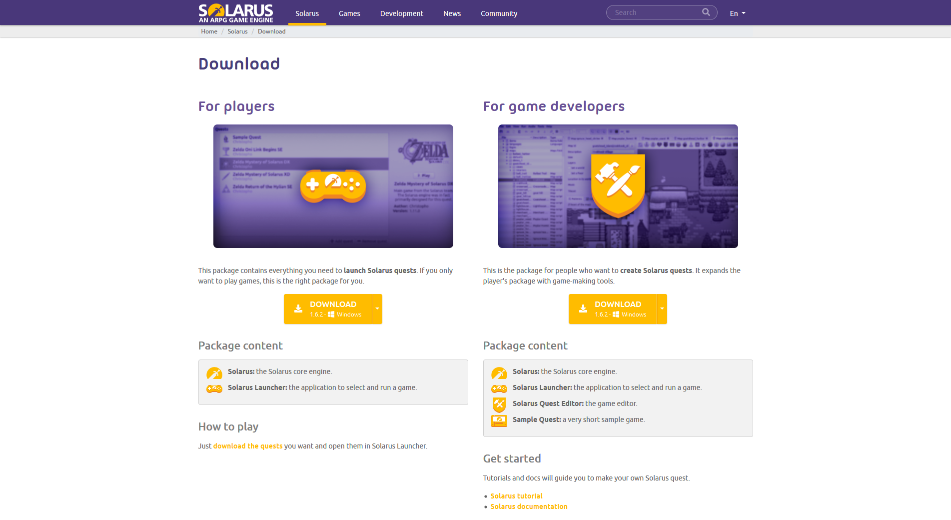Click the Solarus logo in header
This screenshot has height=520, width=951.
click(236, 13)
